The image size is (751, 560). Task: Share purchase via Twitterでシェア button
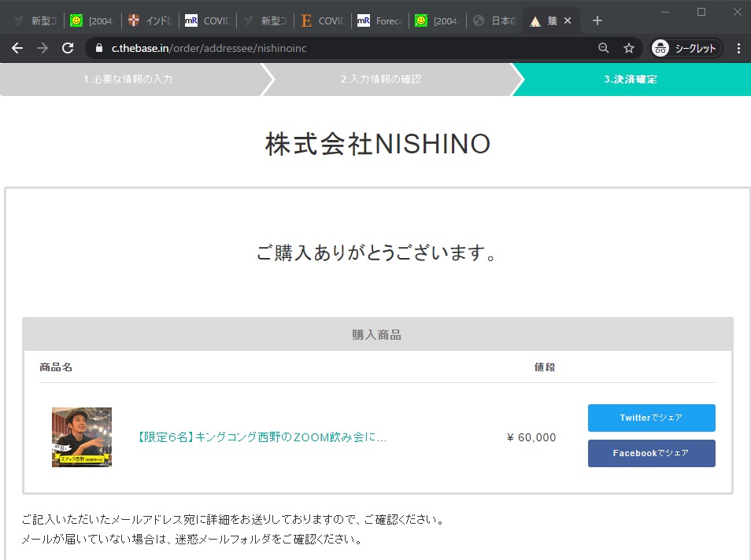click(x=651, y=418)
